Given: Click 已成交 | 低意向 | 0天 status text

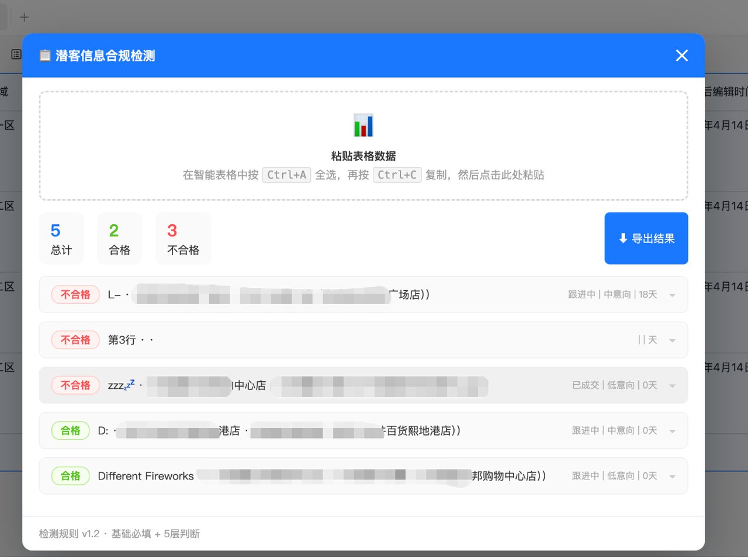Looking at the screenshot, I should pyautogui.click(x=614, y=385).
